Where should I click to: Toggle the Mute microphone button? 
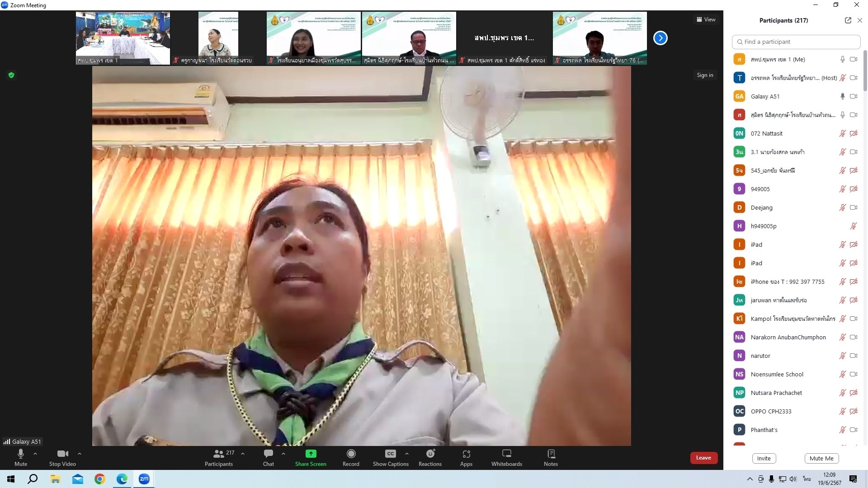click(x=21, y=455)
